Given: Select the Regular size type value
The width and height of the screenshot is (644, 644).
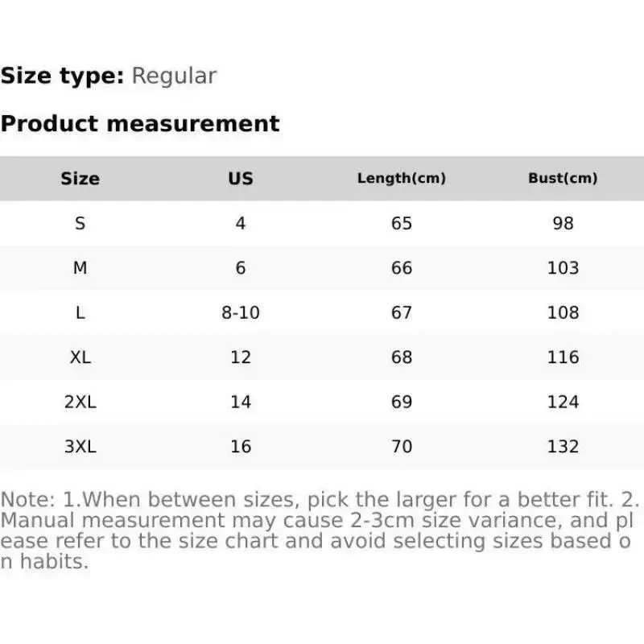Looking at the screenshot, I should (x=174, y=76).
